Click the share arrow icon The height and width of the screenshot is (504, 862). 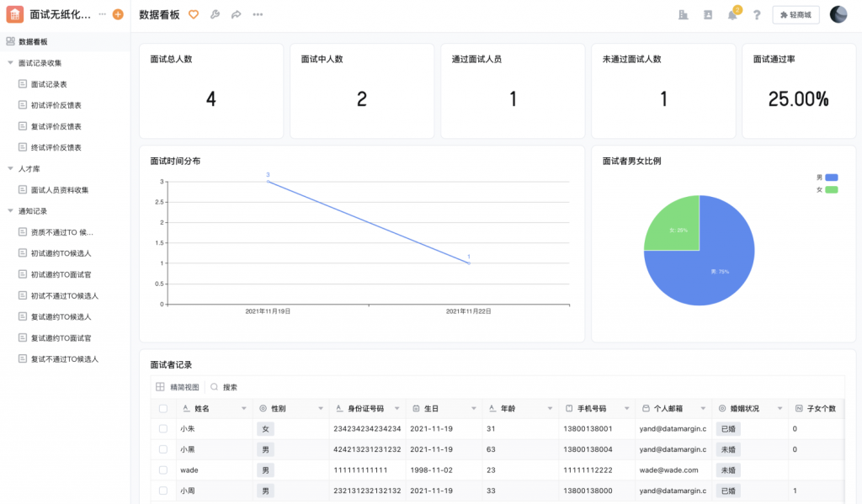pos(236,14)
